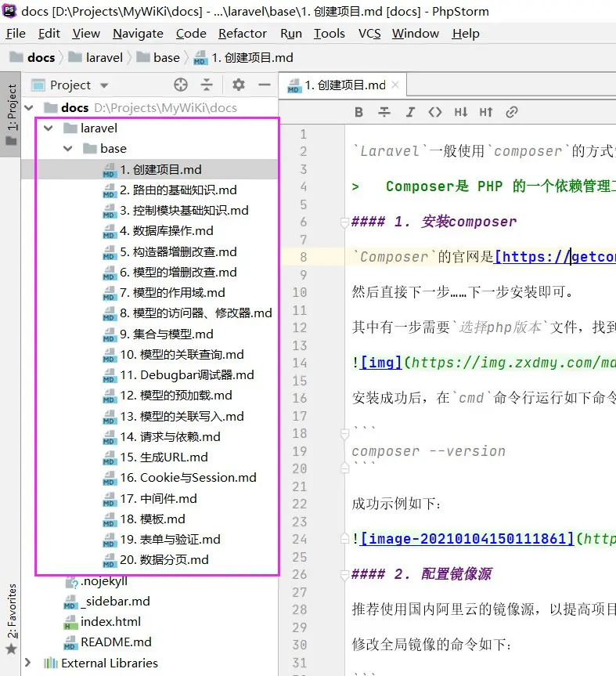The height and width of the screenshot is (676, 616).
Task: Click the image-20210104150111861 link on line 24
Action: coord(467,539)
